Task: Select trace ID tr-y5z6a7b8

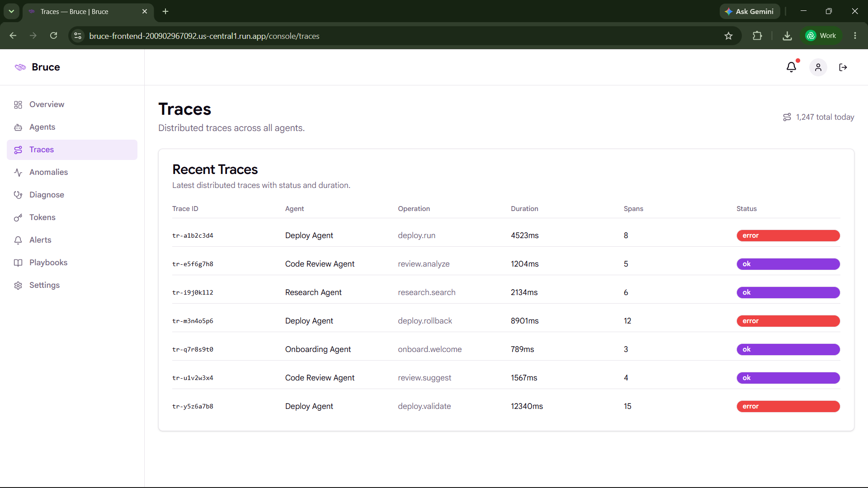Action: pos(193,406)
